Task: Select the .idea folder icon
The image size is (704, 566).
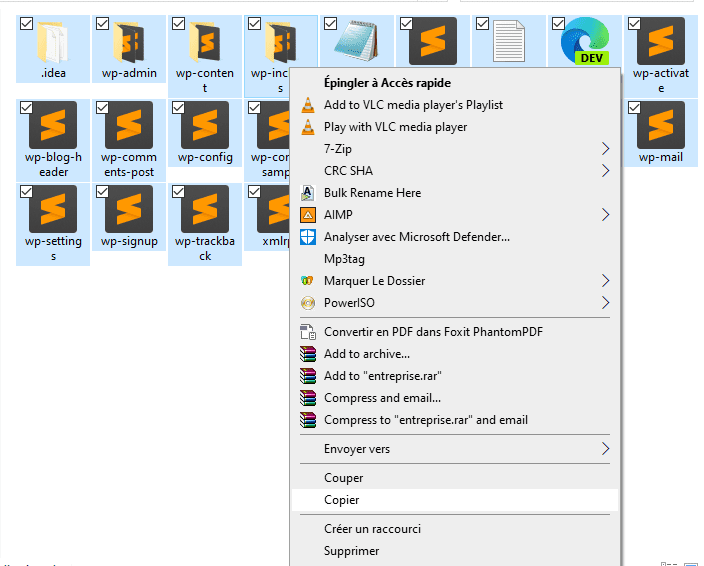Action: coord(53,41)
